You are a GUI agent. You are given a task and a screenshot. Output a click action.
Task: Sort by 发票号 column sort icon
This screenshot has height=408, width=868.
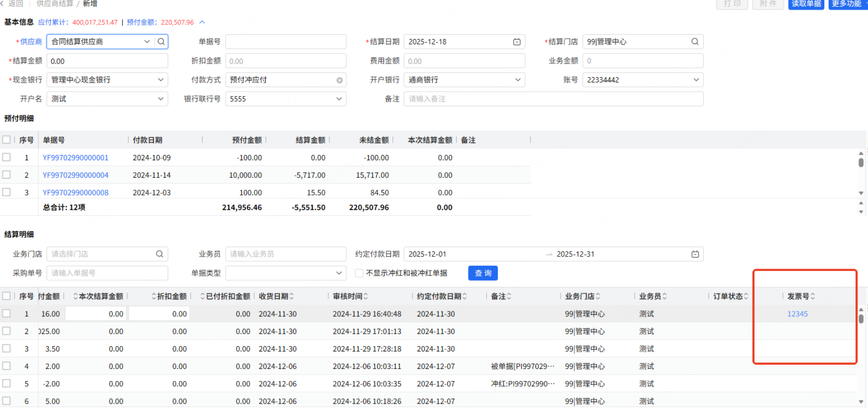click(x=813, y=296)
